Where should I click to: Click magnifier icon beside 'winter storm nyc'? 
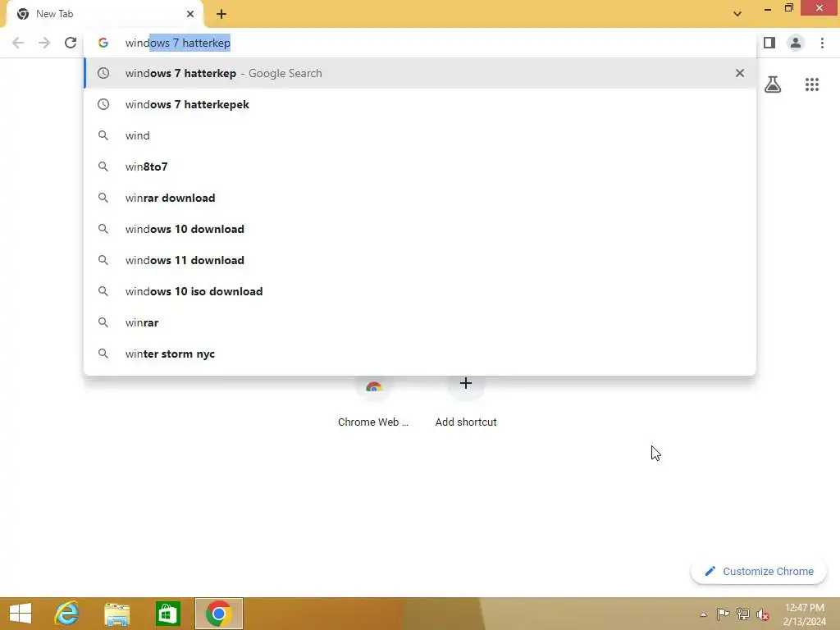tap(103, 354)
